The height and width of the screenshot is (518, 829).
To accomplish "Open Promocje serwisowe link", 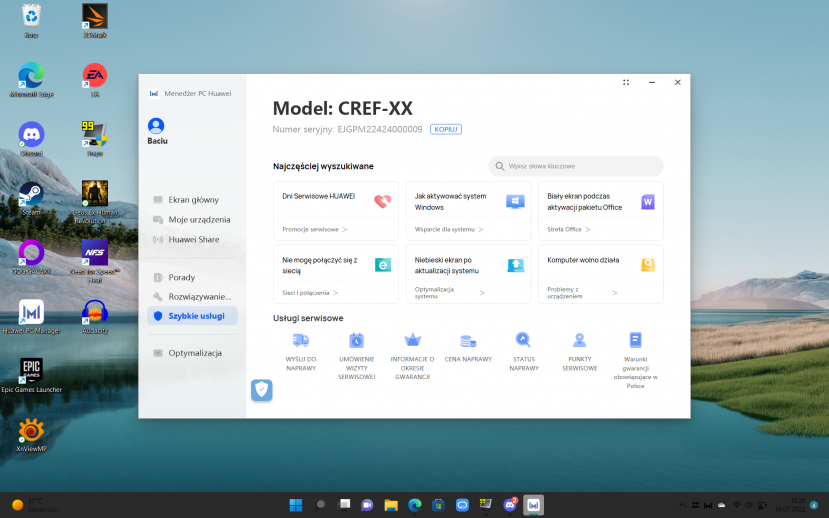I will [x=315, y=229].
